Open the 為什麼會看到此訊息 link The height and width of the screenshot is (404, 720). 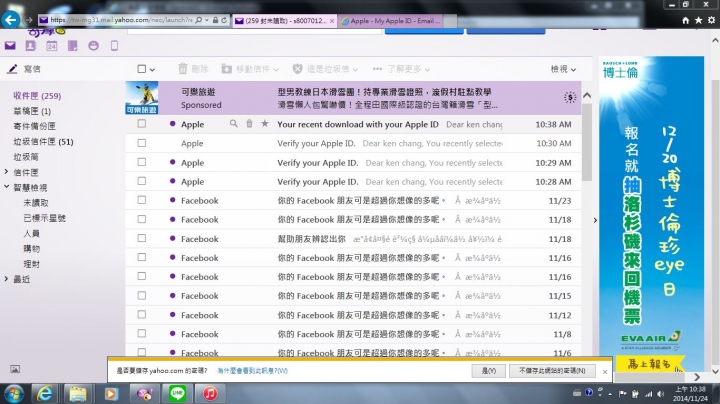[253, 370]
